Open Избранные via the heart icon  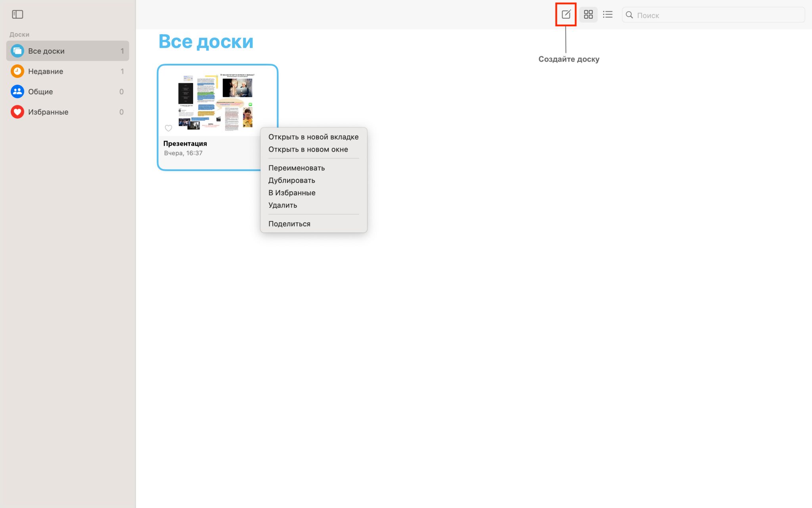click(17, 112)
